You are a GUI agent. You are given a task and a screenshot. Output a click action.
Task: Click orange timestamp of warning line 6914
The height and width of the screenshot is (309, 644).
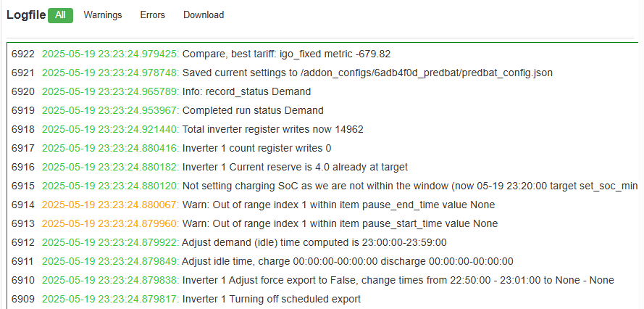coord(111,205)
